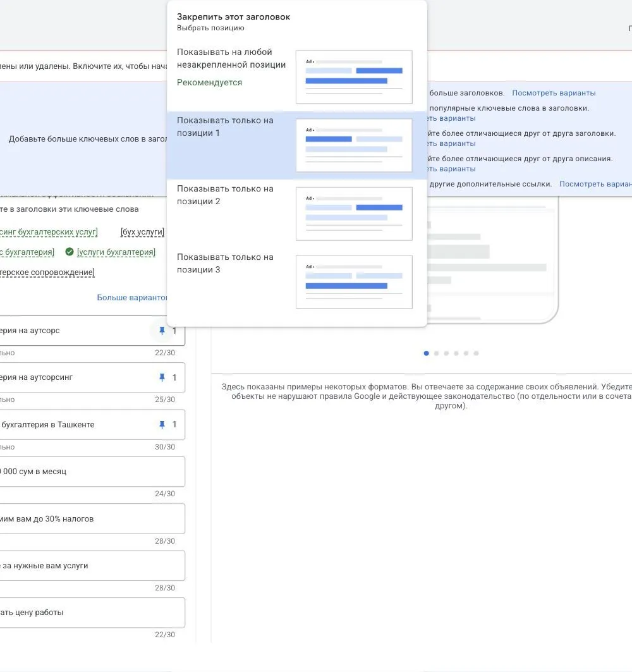The height and width of the screenshot is (672, 632).
Task: Click preview thumbnail for position 1 option
Action: (x=354, y=145)
